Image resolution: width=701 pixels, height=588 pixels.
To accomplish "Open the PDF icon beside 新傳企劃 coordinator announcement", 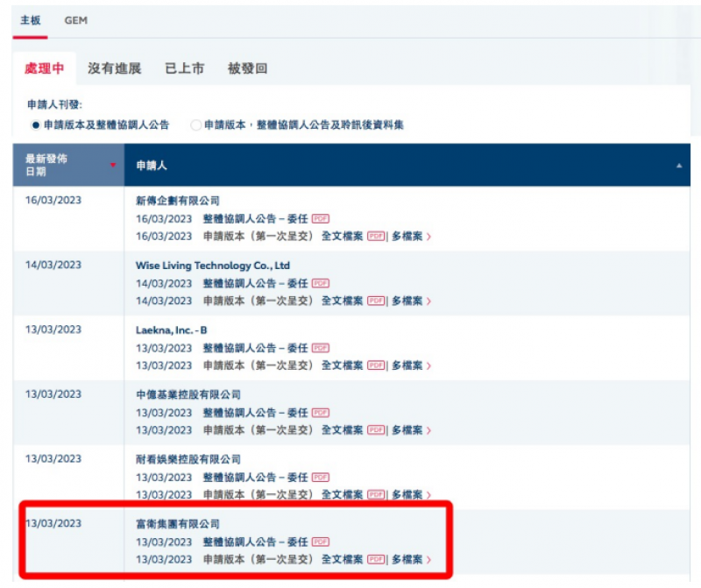I will 320,218.
